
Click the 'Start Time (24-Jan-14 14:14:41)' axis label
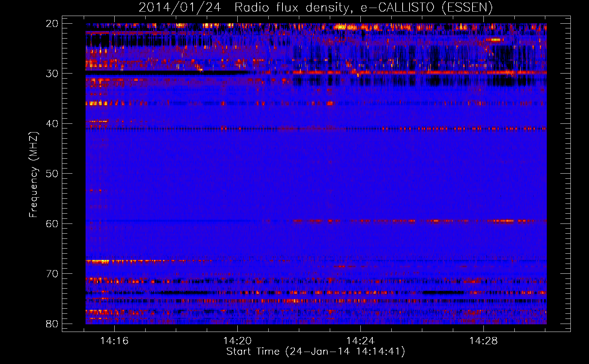[x=316, y=352]
